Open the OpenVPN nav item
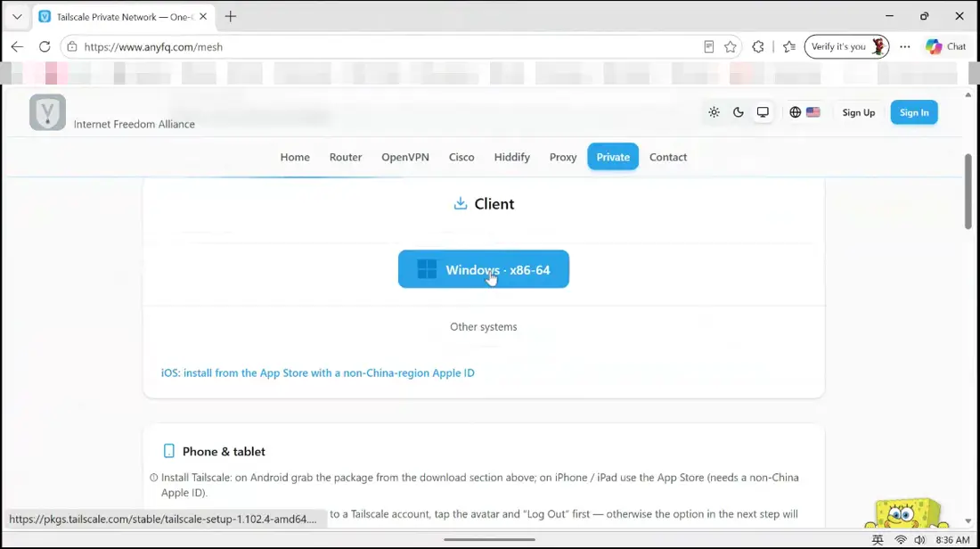 click(x=405, y=157)
